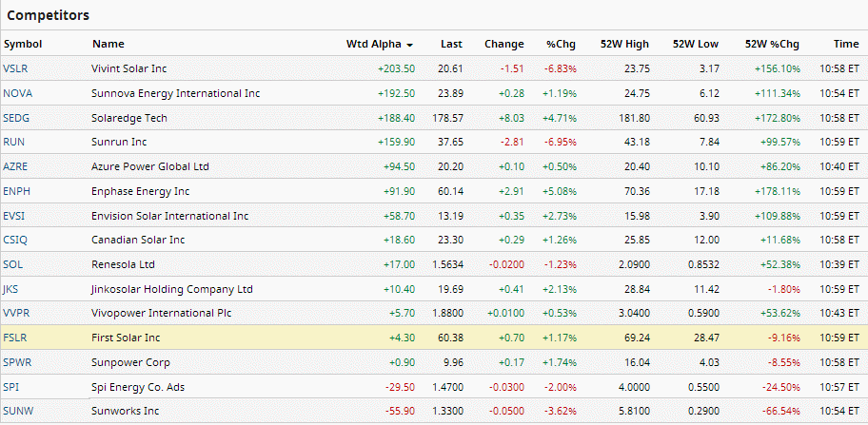Open the SEDG ticker link
This screenshot has width=868, height=425.
coord(16,118)
